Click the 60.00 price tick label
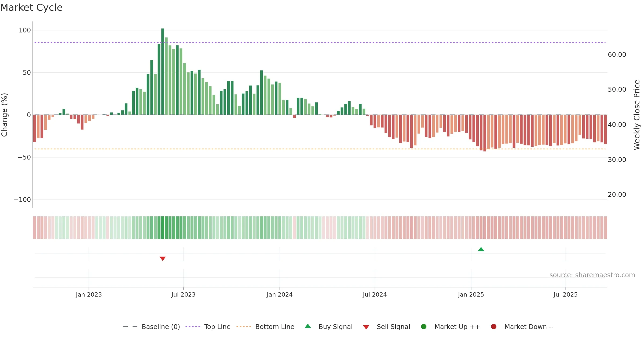Screen dimensions: 644x362 click(617, 55)
